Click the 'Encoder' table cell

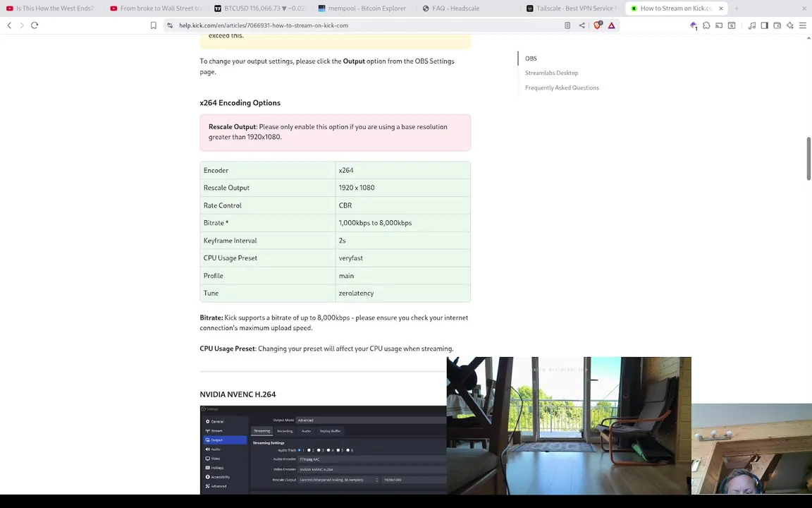[267, 171]
